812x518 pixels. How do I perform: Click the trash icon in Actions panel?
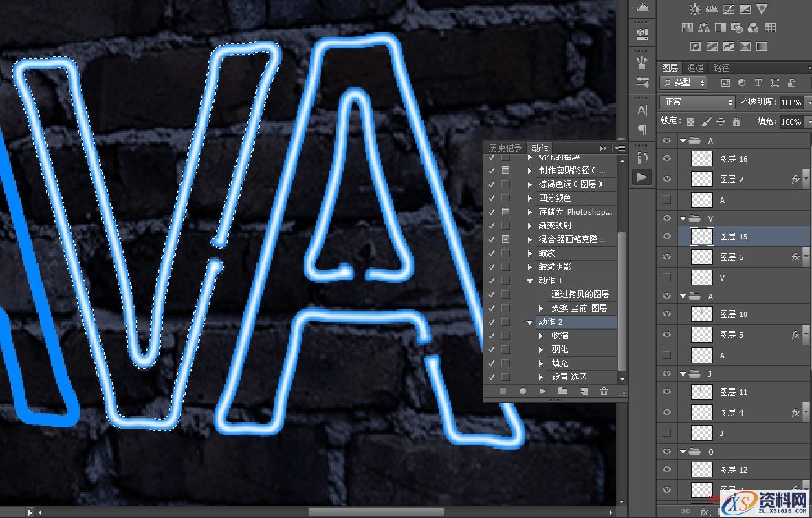point(604,391)
